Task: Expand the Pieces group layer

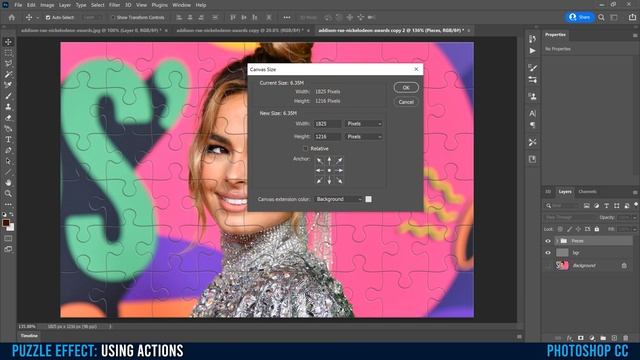Action: [557, 241]
